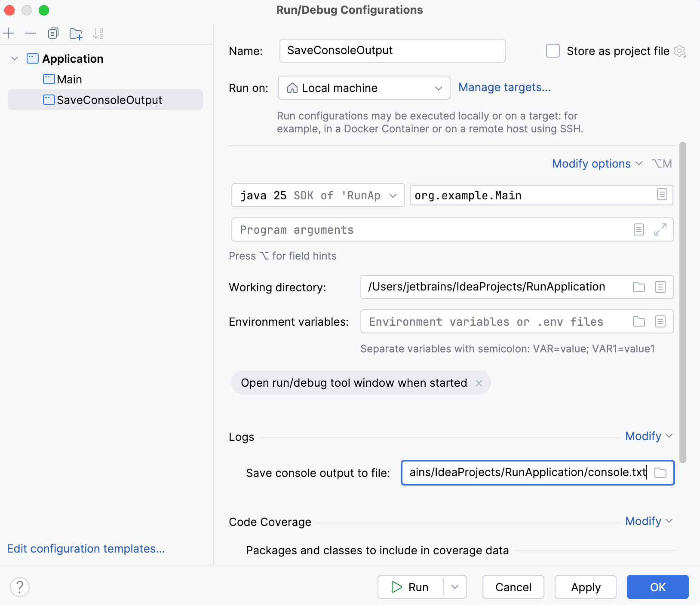700x605 pixels.
Task: Click the Create New Folder icon
Action: tap(76, 34)
